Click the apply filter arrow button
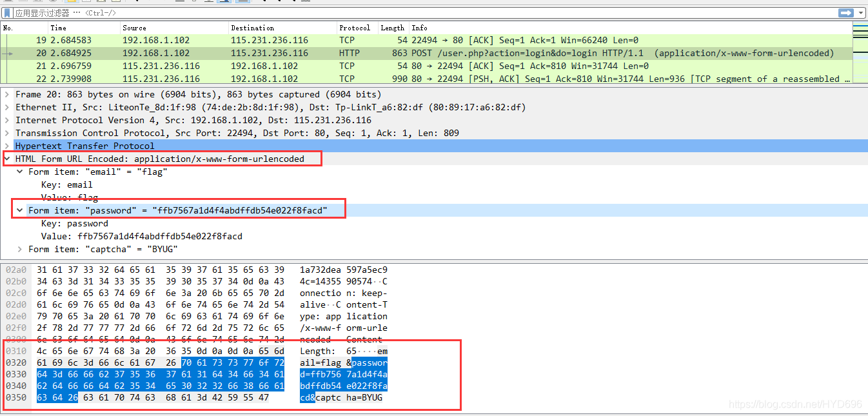This screenshot has height=416, width=868. click(845, 13)
